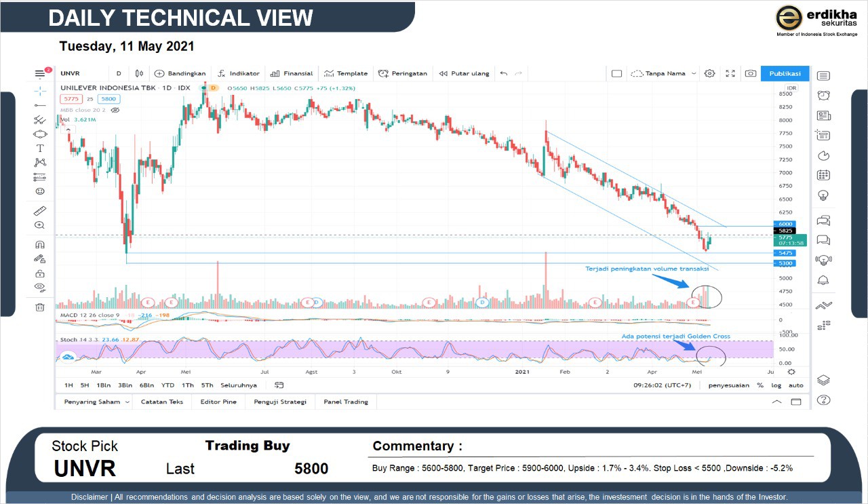Click the UNVR symbol search field
This screenshot has height=504, width=868.
click(80, 73)
